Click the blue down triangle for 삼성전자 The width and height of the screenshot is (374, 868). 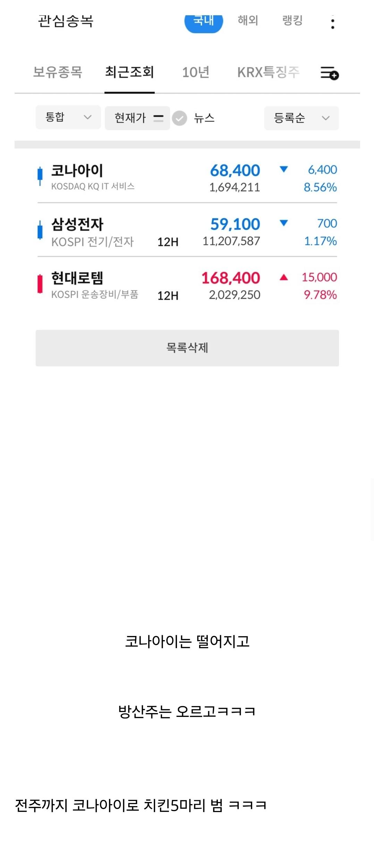[284, 223]
